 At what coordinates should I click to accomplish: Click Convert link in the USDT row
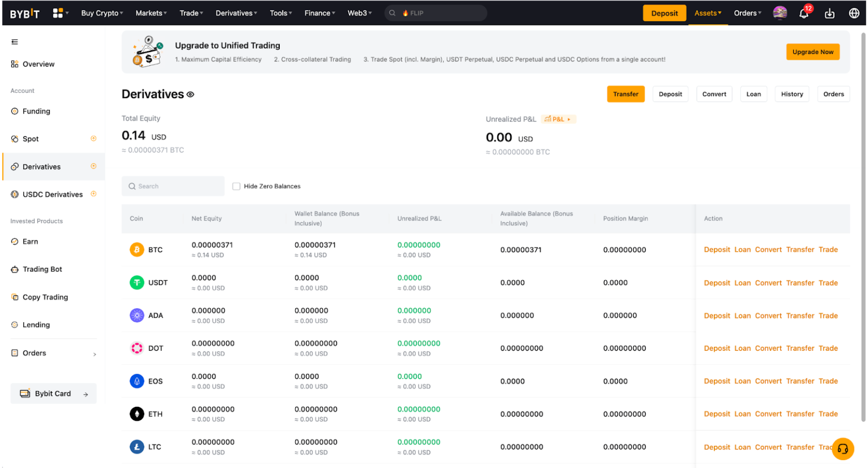(768, 283)
